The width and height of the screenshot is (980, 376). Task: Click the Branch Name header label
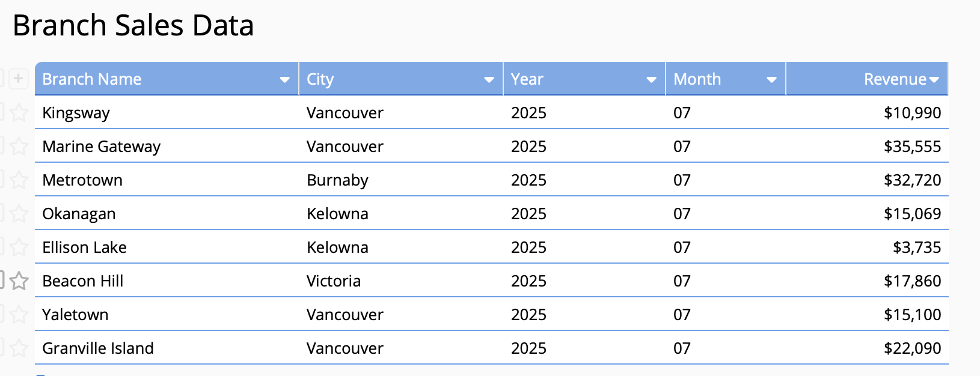click(92, 79)
